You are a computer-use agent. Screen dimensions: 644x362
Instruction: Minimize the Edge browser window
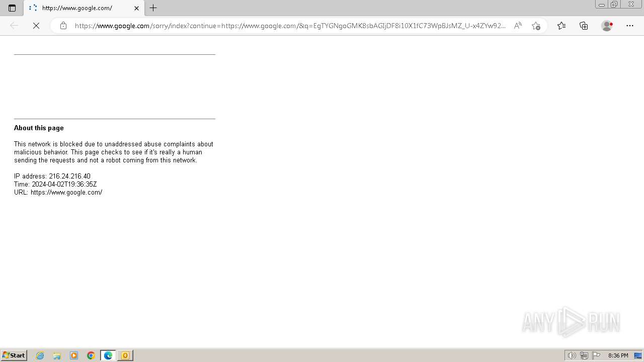(x=601, y=5)
